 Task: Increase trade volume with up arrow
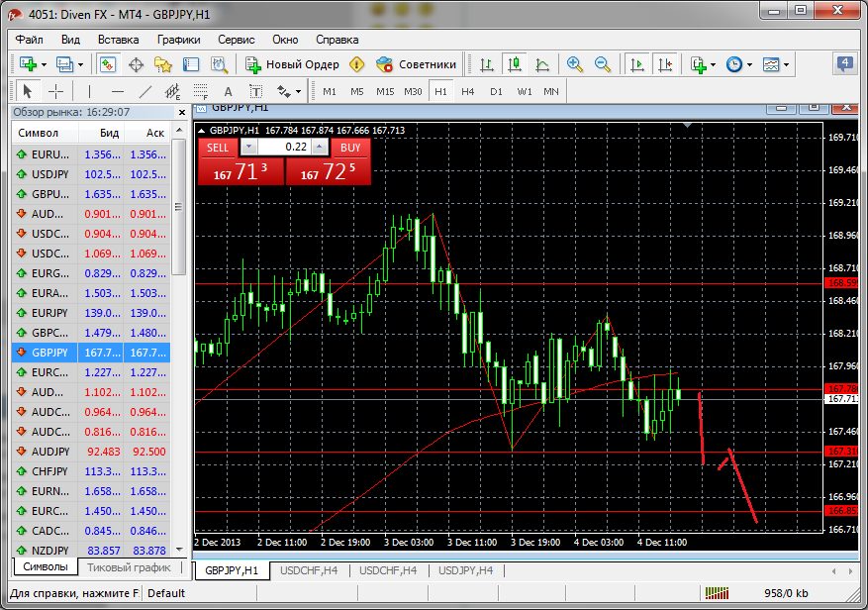320,147
